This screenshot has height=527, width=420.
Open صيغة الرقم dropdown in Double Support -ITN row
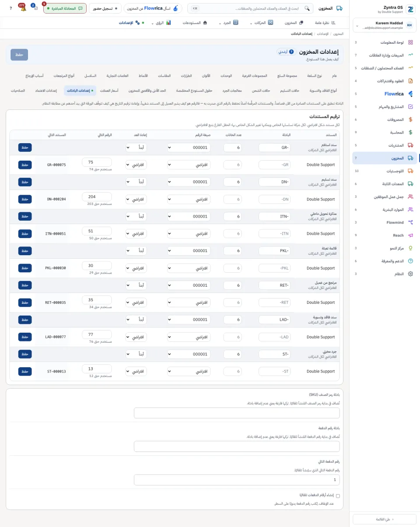point(189,234)
